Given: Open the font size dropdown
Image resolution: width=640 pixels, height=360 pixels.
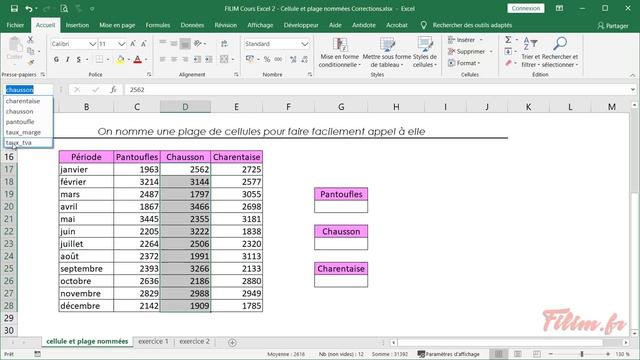Looking at the screenshot, I should tap(122, 44).
